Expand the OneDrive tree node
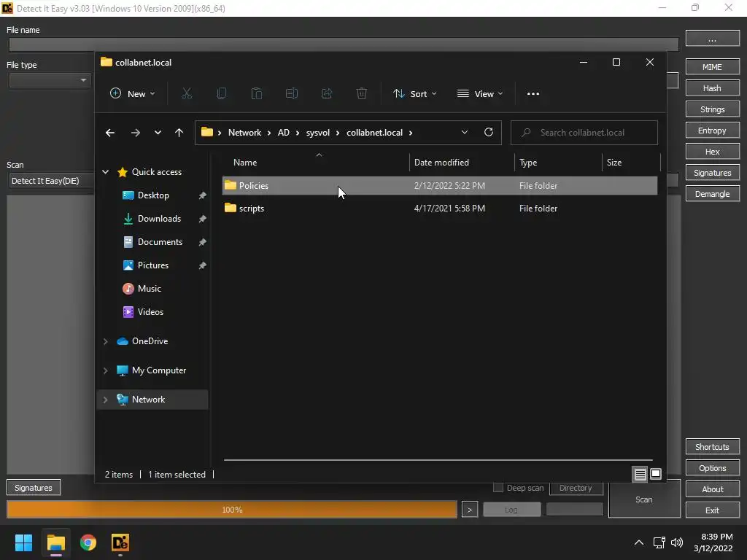Screen dimensions: 747x560 [106, 341]
